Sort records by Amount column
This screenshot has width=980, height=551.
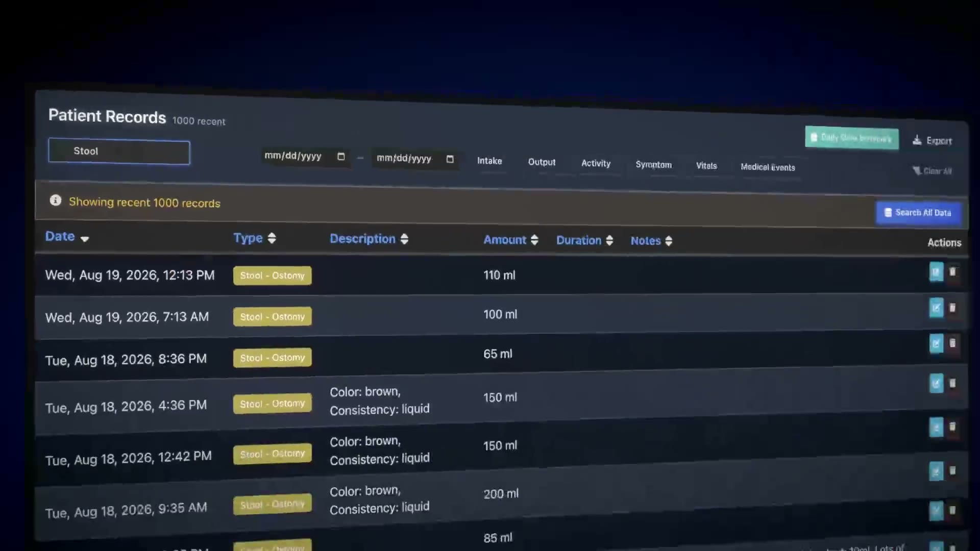511,240
